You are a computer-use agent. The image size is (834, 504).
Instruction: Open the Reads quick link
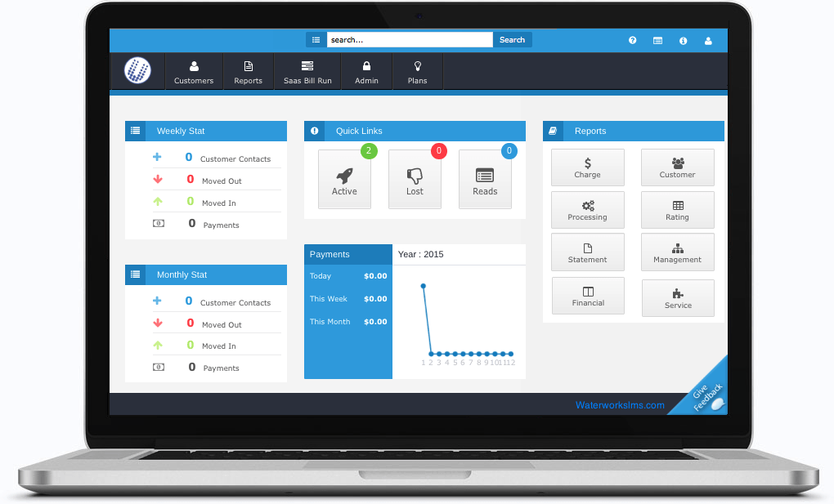[x=485, y=179]
